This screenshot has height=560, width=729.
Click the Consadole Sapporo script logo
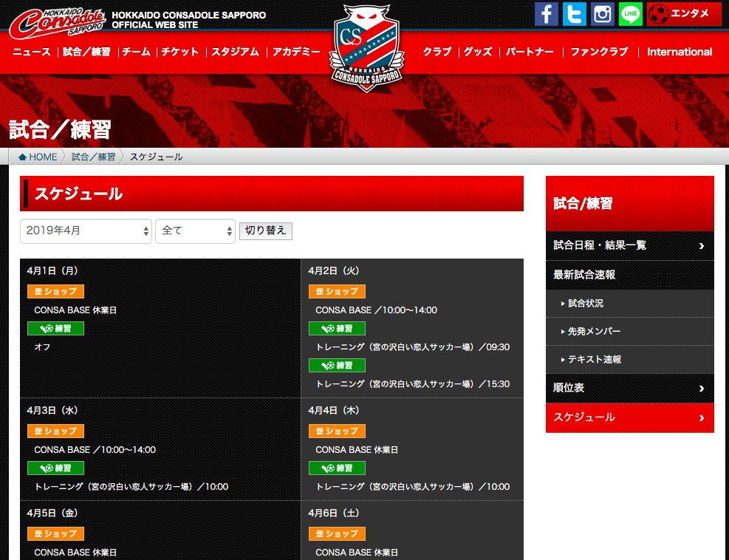click(x=58, y=22)
